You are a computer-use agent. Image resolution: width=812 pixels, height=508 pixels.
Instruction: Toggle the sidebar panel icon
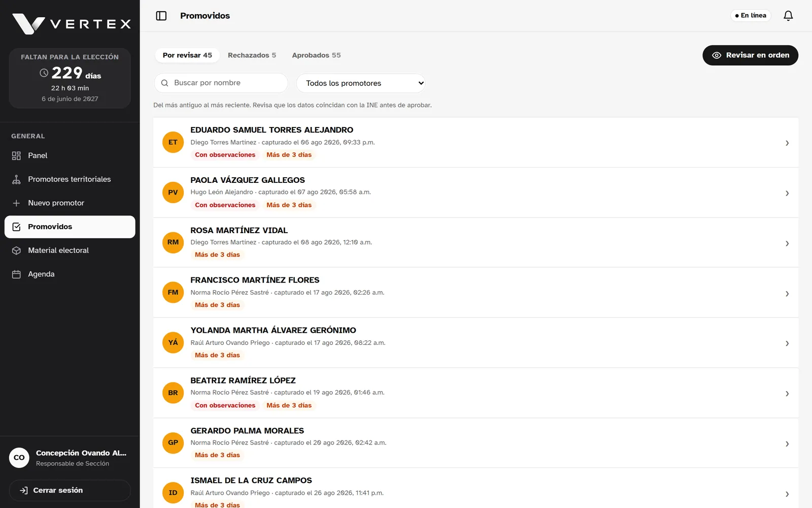[161, 16]
